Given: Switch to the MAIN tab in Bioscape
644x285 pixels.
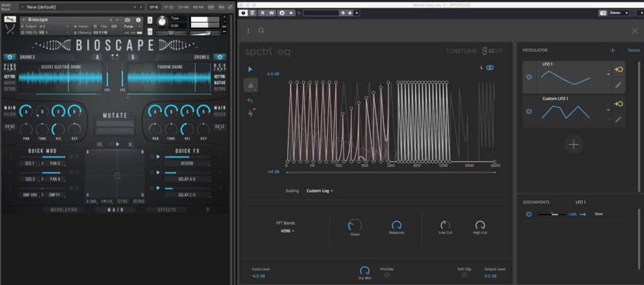Looking at the screenshot, I should tap(116, 210).
